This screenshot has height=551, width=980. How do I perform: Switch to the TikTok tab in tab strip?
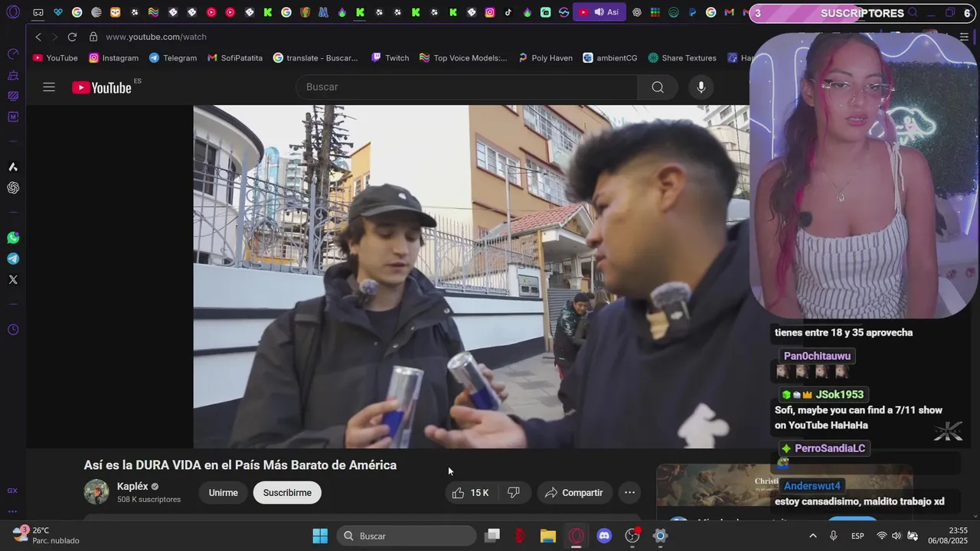pos(508,12)
